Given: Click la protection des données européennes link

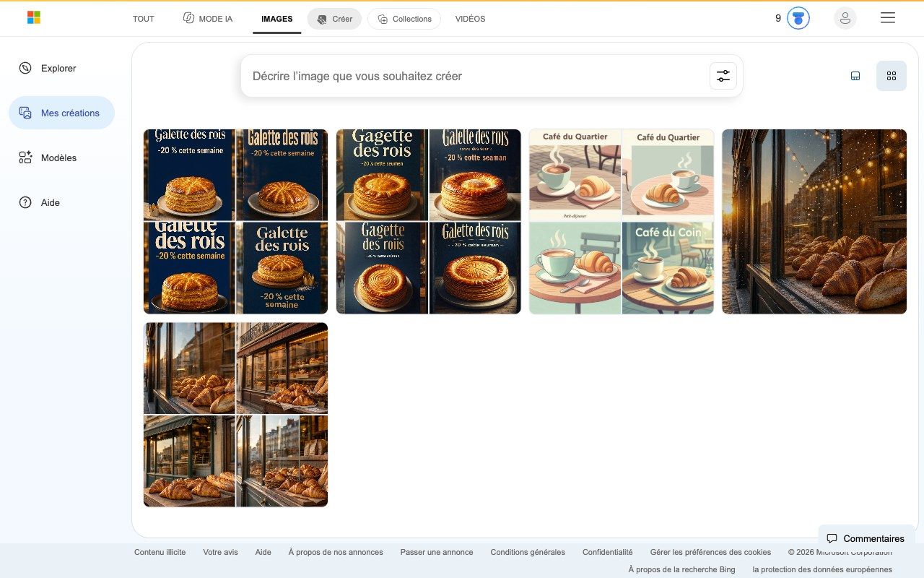Looking at the screenshot, I should (x=822, y=569).
